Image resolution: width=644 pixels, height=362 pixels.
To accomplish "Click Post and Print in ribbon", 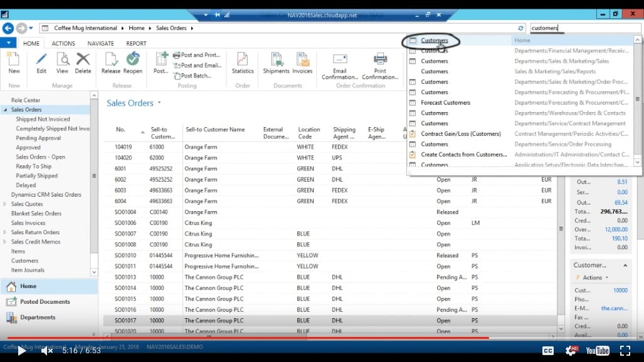I will point(197,55).
